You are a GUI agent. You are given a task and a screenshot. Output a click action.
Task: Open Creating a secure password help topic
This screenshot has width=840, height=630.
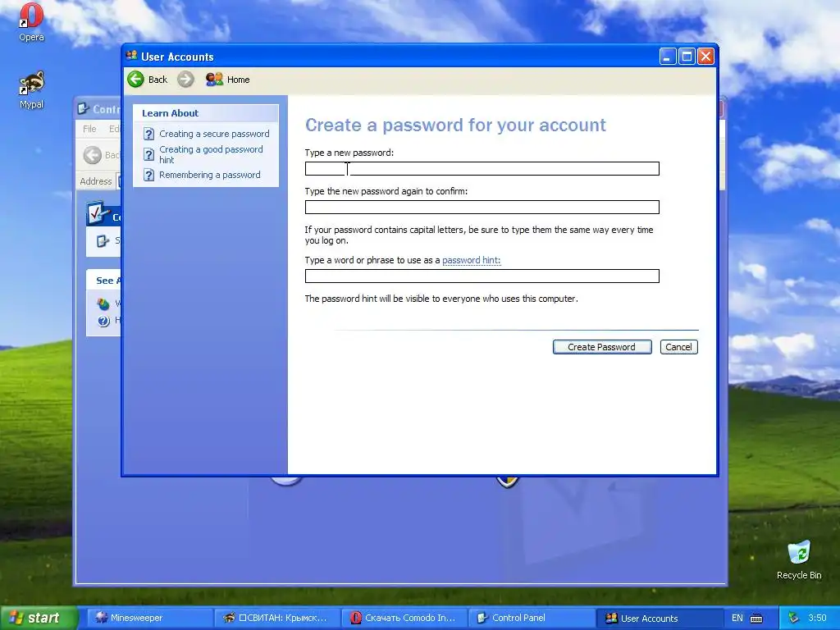(214, 134)
